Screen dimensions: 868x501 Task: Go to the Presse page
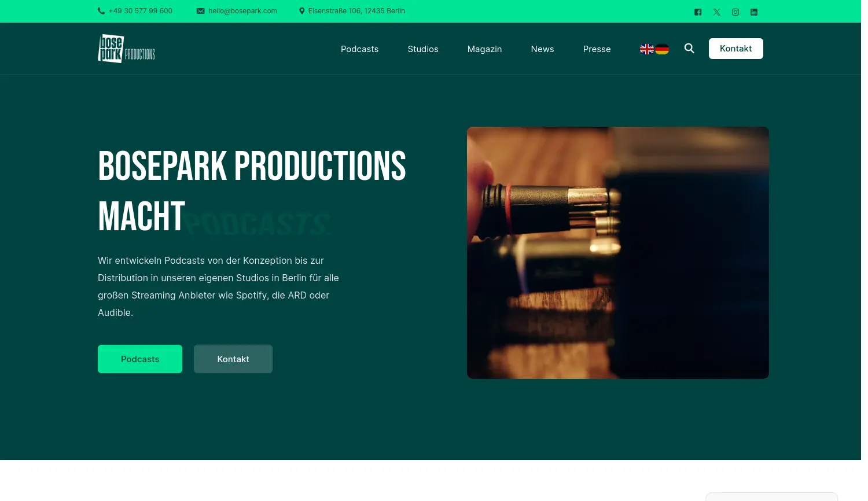597,49
